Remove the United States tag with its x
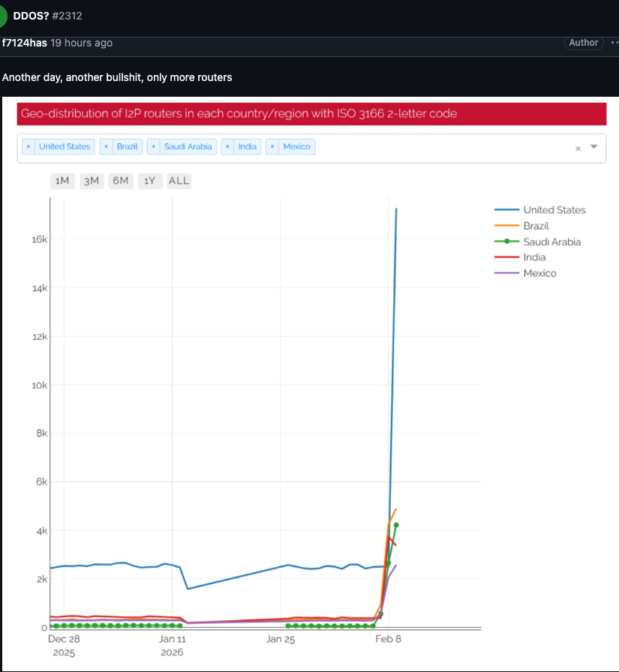The image size is (619, 672). 29,146
